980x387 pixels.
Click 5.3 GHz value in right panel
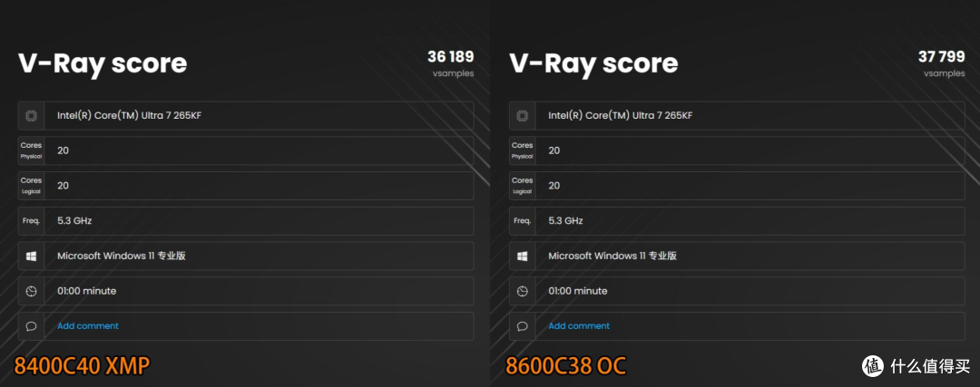566,221
